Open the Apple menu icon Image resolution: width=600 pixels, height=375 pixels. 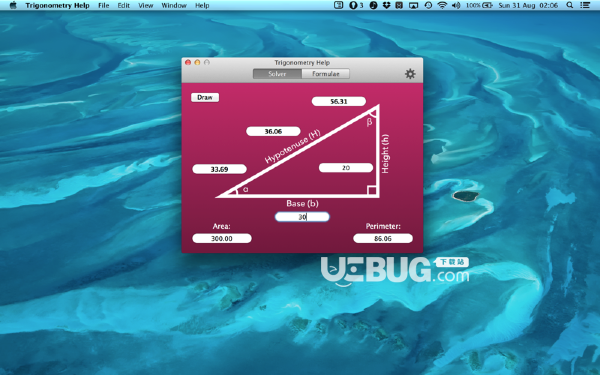pos(13,5)
